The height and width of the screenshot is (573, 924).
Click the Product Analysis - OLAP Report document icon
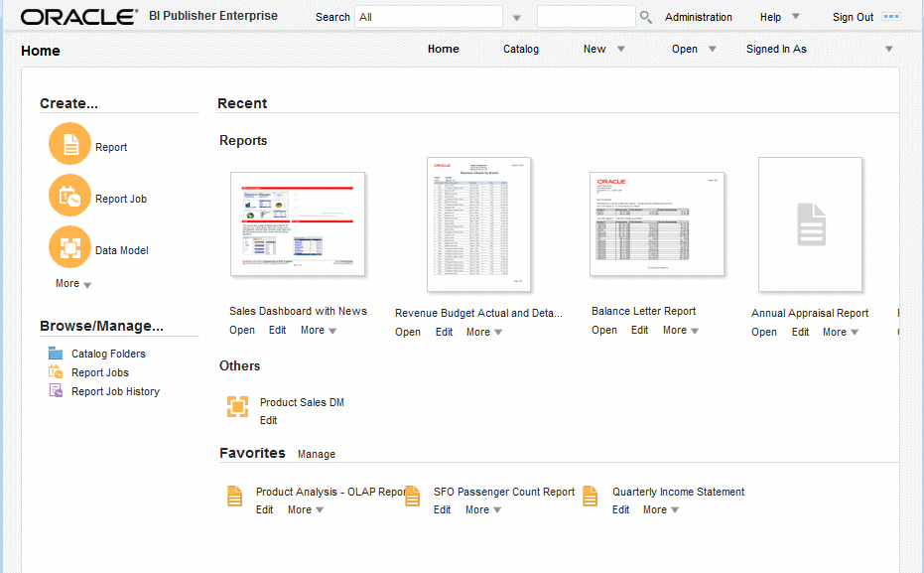(x=234, y=496)
